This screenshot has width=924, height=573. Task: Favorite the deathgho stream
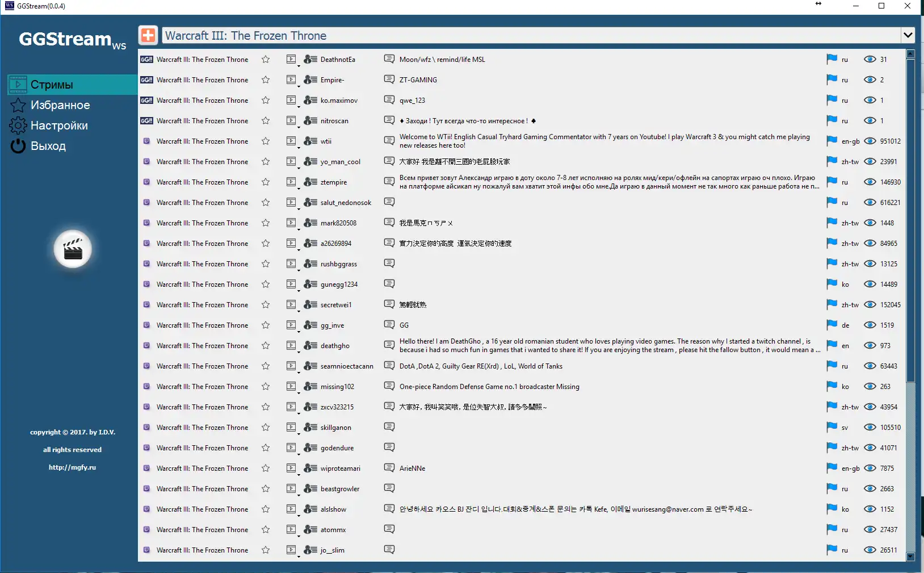click(266, 345)
